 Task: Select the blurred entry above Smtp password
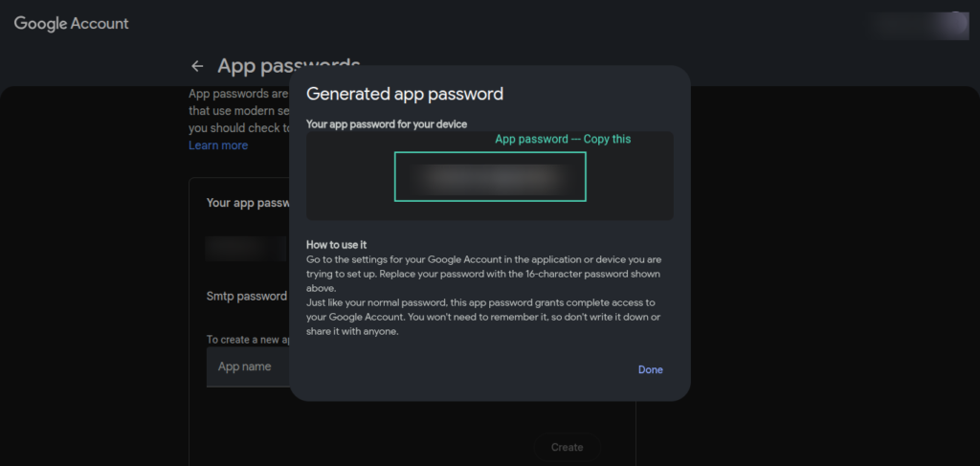pos(247,249)
